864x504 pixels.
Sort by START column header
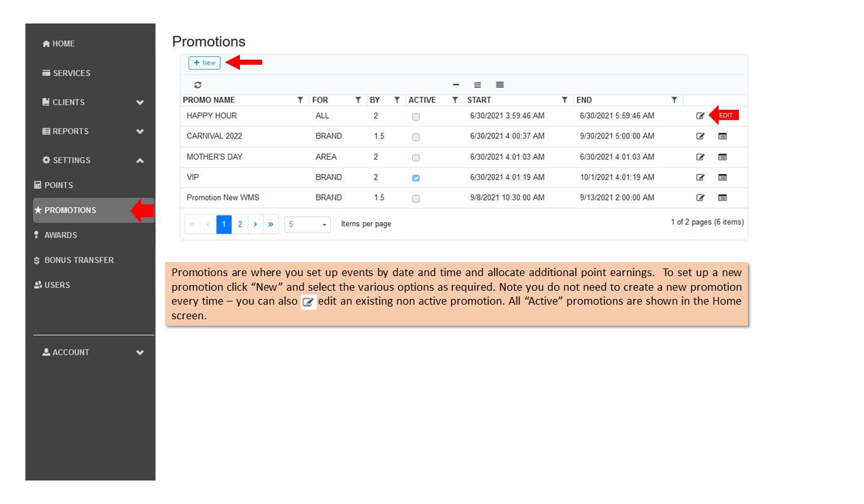click(x=479, y=100)
